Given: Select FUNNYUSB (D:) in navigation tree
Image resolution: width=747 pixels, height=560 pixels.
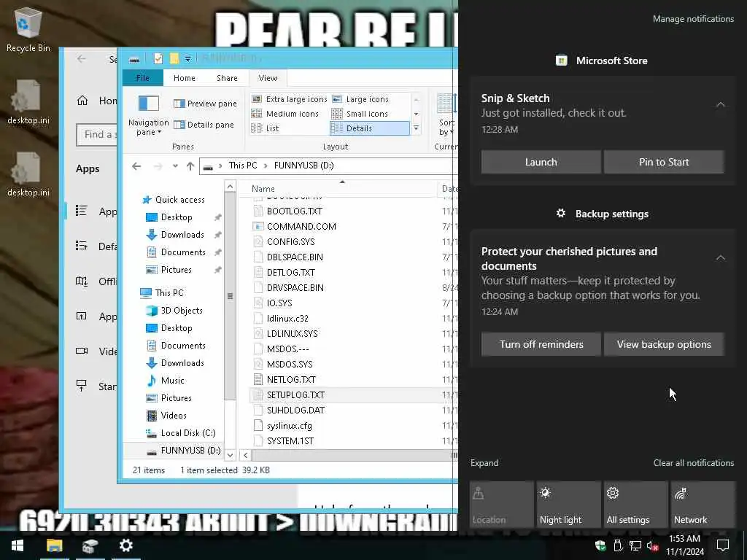Looking at the screenshot, I should [190, 451].
